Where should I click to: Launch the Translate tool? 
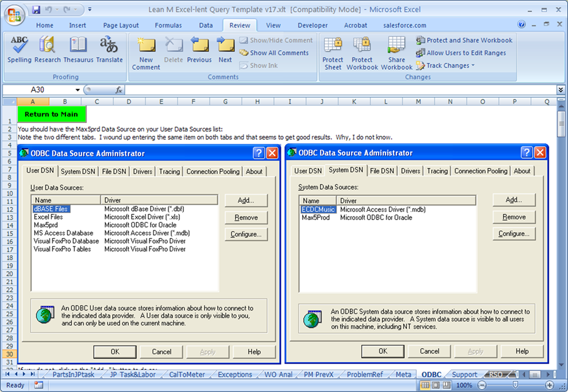pos(110,49)
